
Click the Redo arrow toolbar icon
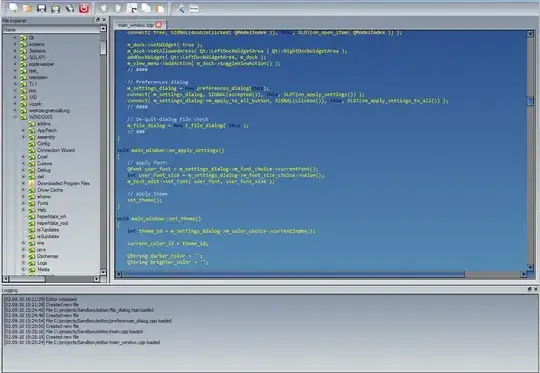[x=118, y=8]
